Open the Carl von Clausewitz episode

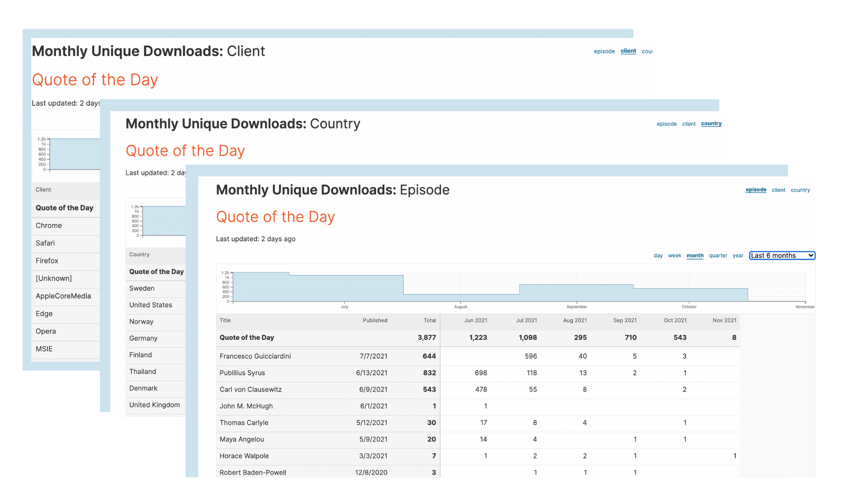point(250,389)
